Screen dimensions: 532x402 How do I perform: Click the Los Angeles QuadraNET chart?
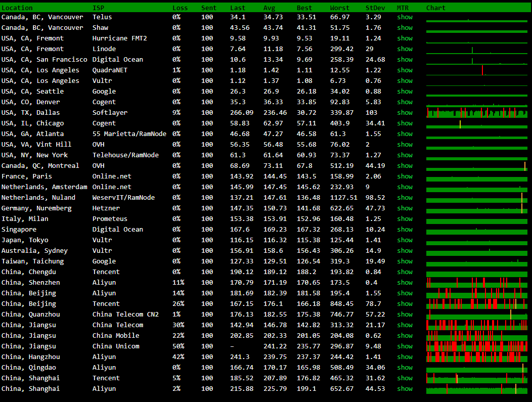pos(477,70)
